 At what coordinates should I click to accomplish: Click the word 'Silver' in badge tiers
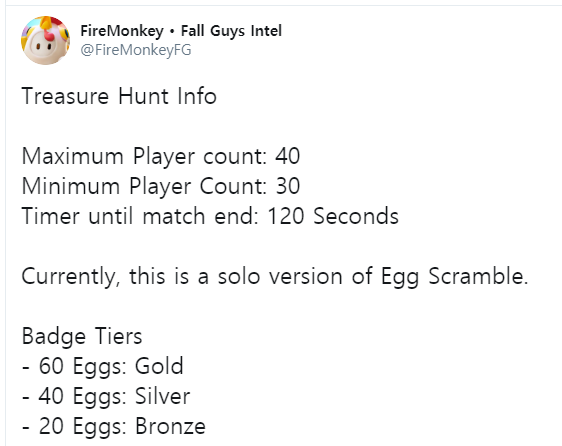coord(163,396)
